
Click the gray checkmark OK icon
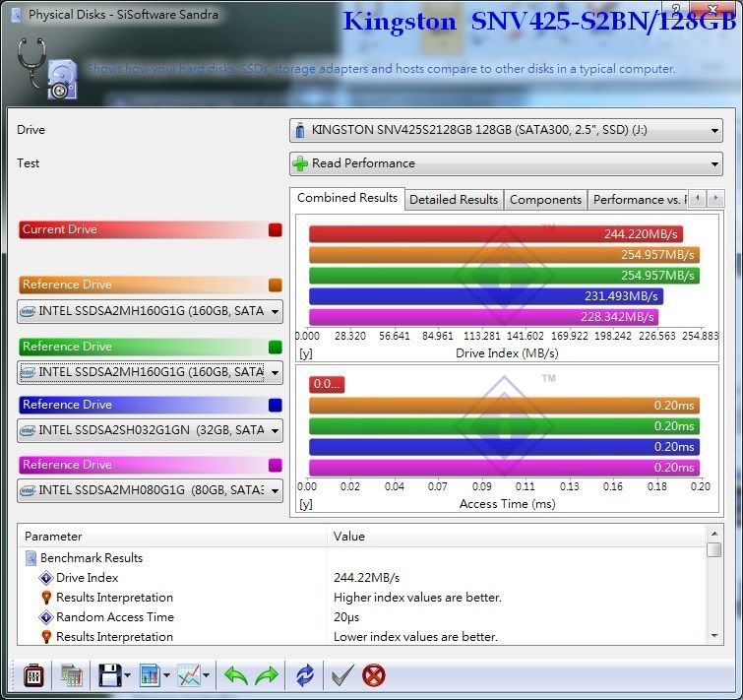343,675
